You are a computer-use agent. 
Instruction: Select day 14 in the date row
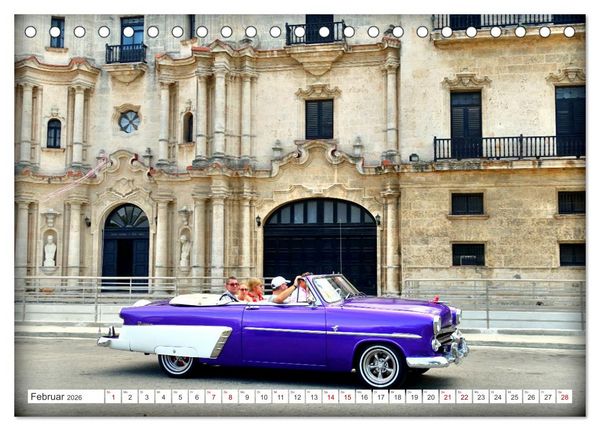pyautogui.click(x=331, y=397)
